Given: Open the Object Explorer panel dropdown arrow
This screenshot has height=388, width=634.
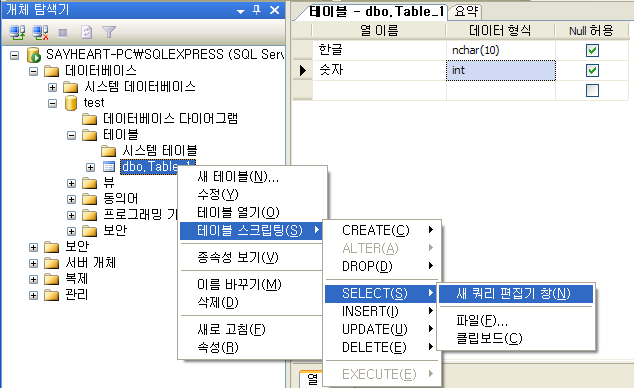Looking at the screenshot, I should point(241,11).
